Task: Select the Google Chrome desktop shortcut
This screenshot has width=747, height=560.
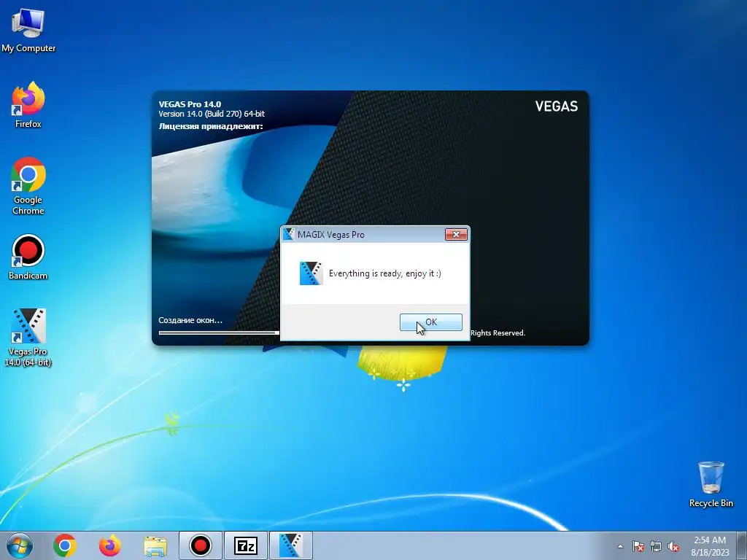Action: [28, 186]
